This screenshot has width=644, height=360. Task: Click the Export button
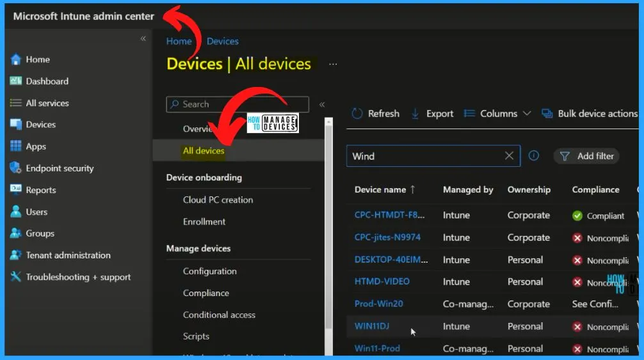[x=432, y=114]
